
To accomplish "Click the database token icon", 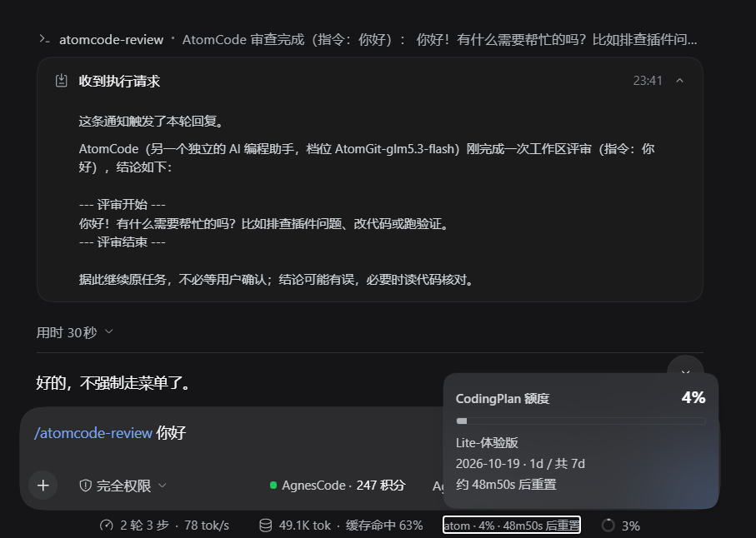I will tap(266, 526).
